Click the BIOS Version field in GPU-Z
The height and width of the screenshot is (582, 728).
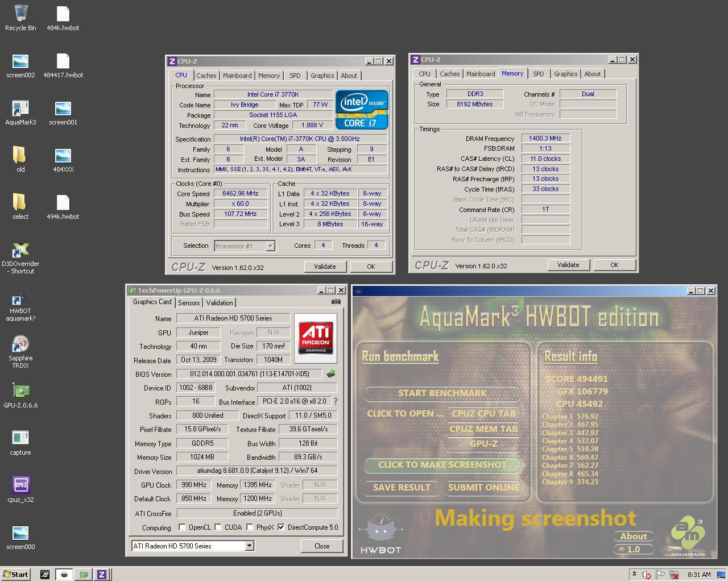pos(250,374)
